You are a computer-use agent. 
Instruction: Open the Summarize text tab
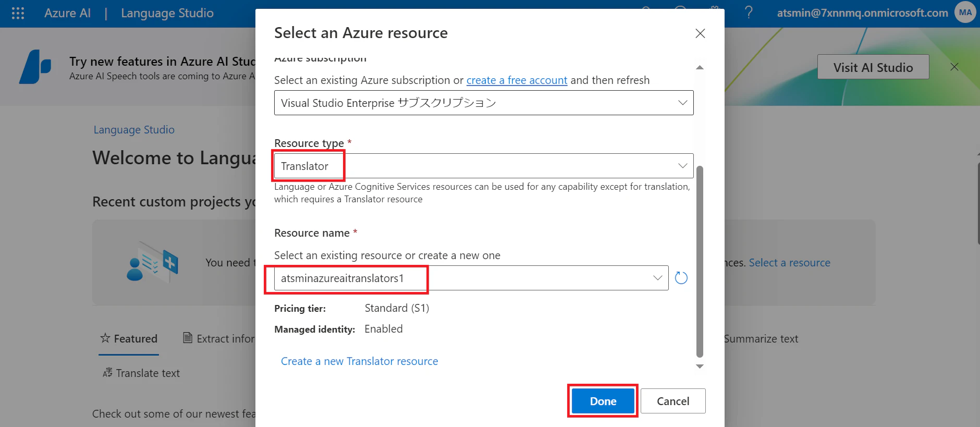pyautogui.click(x=761, y=339)
